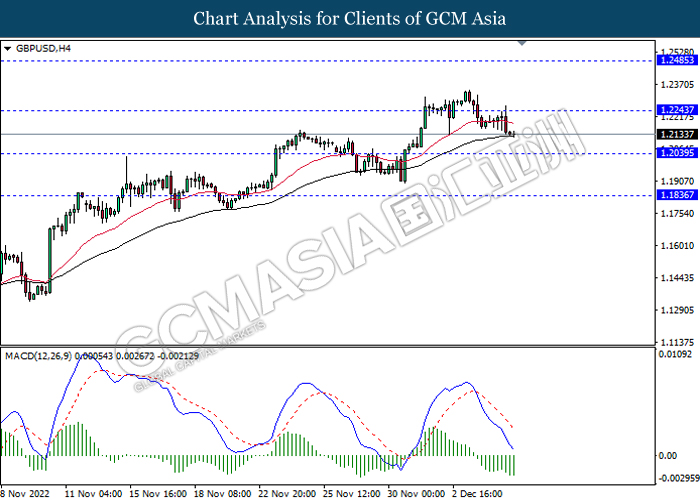Click the GBPUSD,H4 symbol dropdown arrow

click(x=7, y=49)
